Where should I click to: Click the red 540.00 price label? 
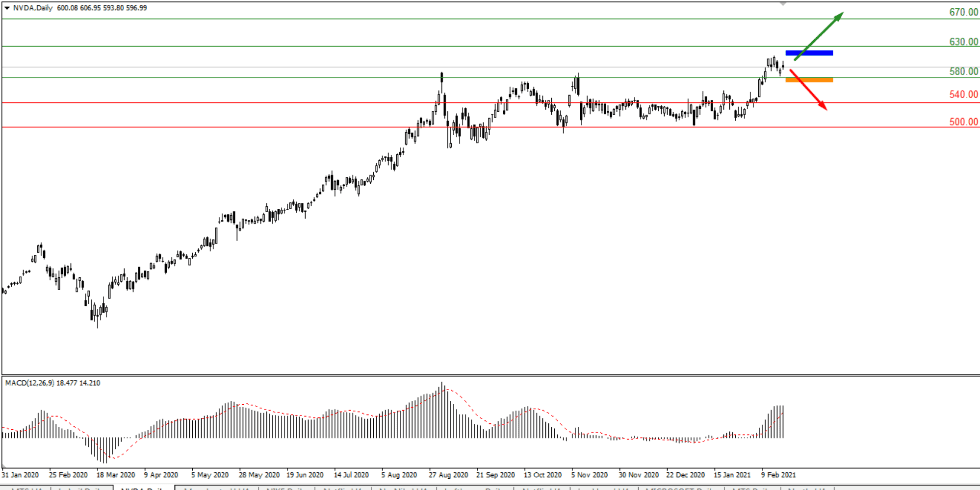pyautogui.click(x=963, y=95)
